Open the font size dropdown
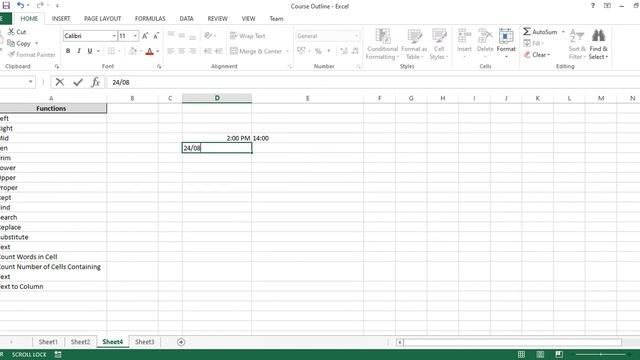Viewport: 640px width, 360px height. (x=135, y=36)
